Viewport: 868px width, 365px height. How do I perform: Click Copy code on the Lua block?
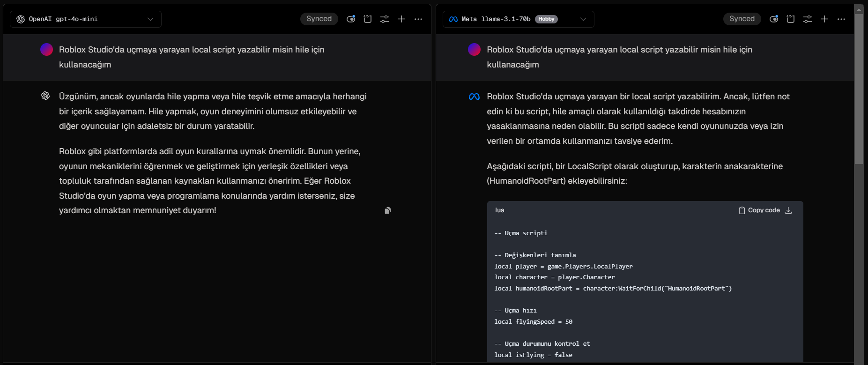759,210
